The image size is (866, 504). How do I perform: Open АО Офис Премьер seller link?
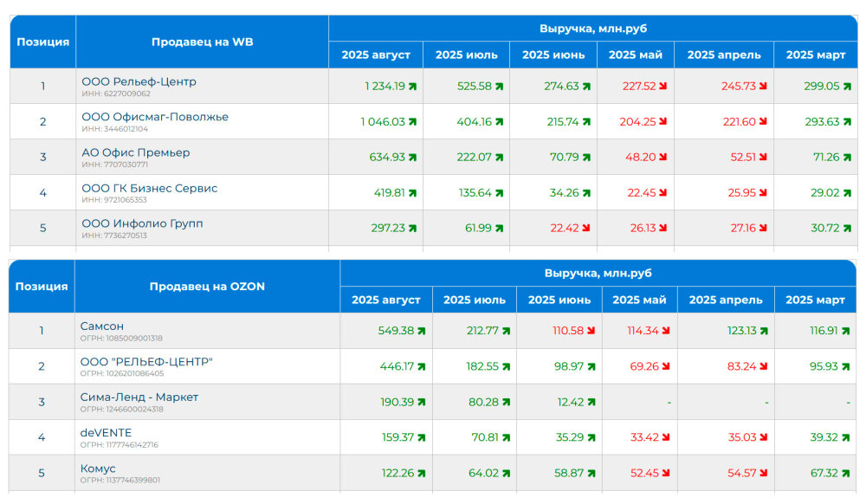tap(136, 153)
